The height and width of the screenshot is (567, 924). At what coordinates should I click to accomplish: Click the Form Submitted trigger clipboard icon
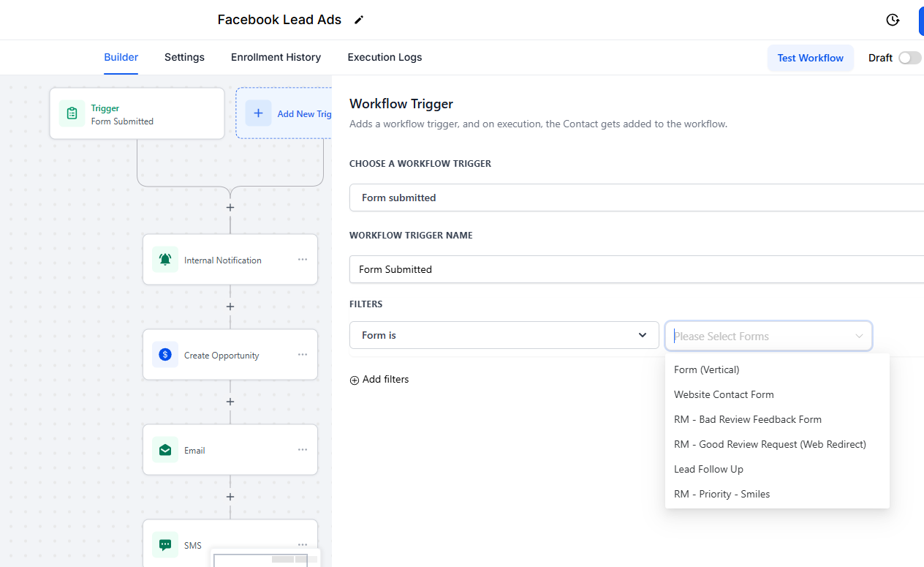72,114
